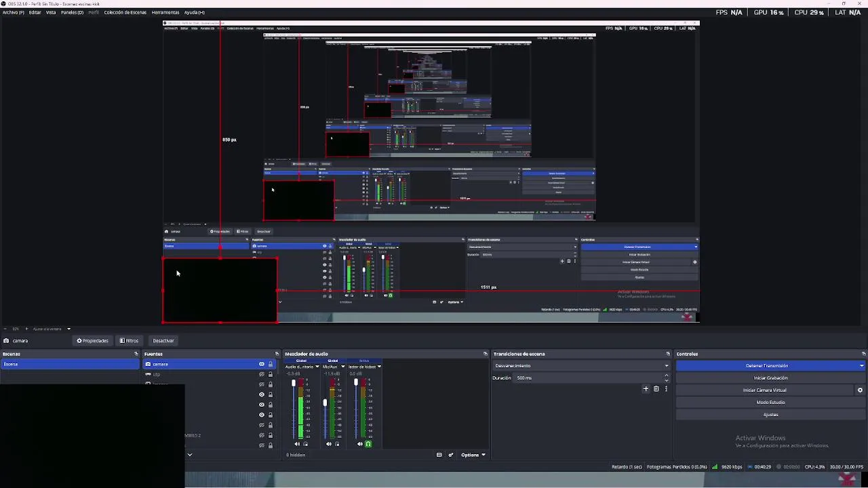This screenshot has width=868, height=488.
Task: Click the Desactivar button
Action: point(163,341)
